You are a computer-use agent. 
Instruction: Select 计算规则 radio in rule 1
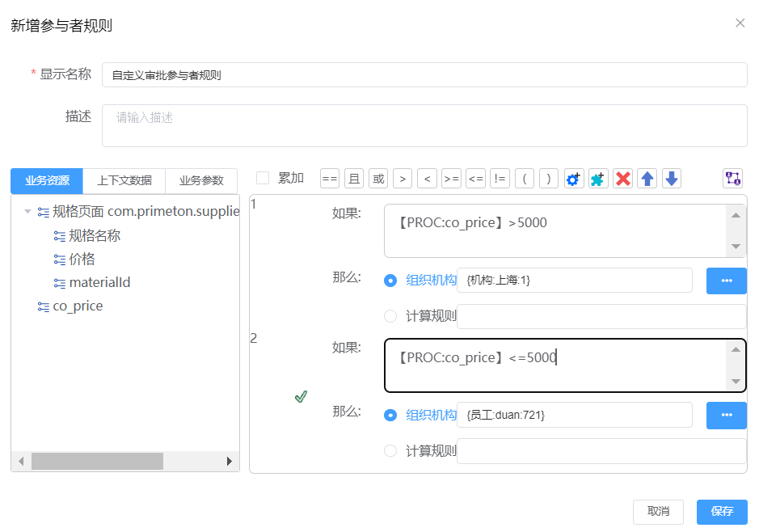click(x=390, y=316)
